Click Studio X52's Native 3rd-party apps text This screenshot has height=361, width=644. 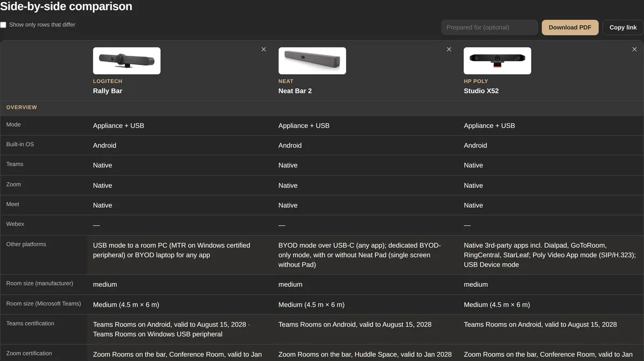(550, 255)
